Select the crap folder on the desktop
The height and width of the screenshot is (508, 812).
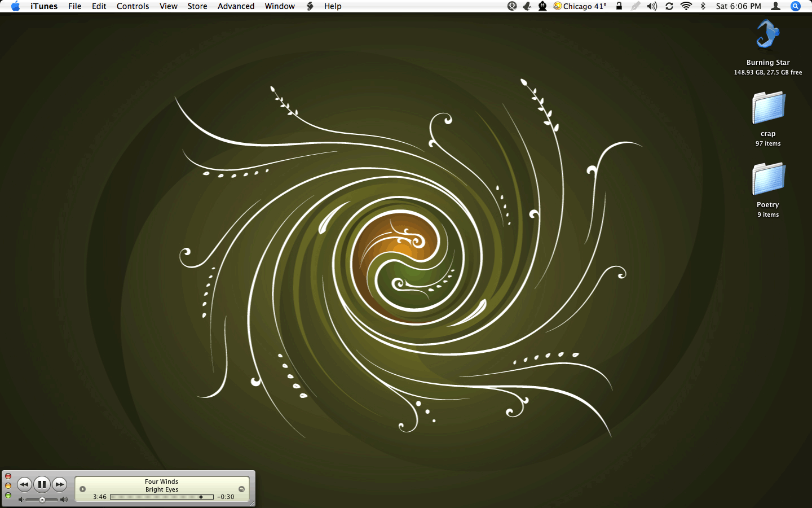(768, 108)
